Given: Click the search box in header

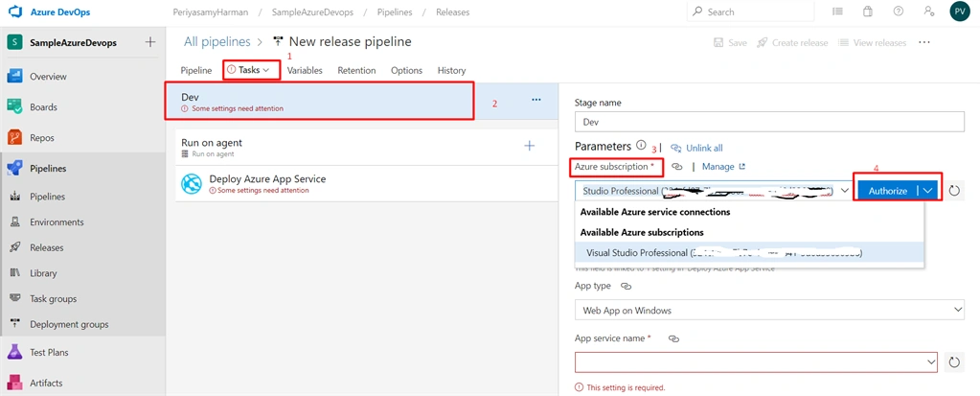Looking at the screenshot, I should pos(751,12).
